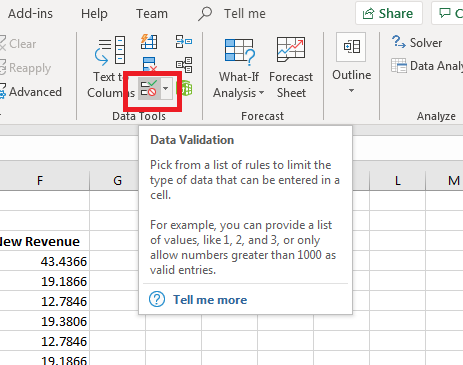Open the Add-ins ribbon tab
463x365 pixels.
(30, 14)
